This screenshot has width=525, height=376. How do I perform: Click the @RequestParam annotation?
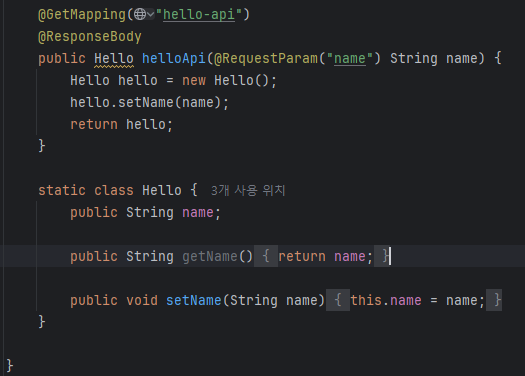click(266, 59)
